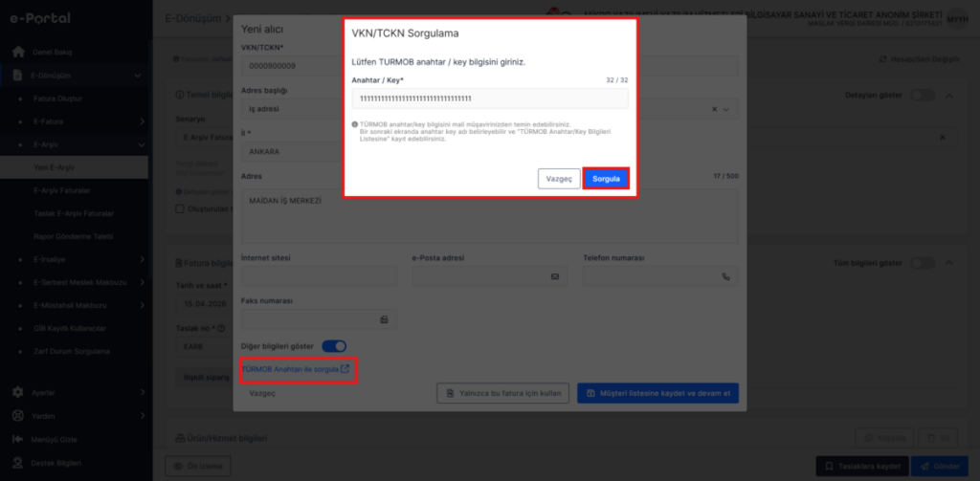Screen dimensions: 980x481
Task: Click Hesap/Seri Değiştir link
Action: pyautogui.click(x=919, y=58)
